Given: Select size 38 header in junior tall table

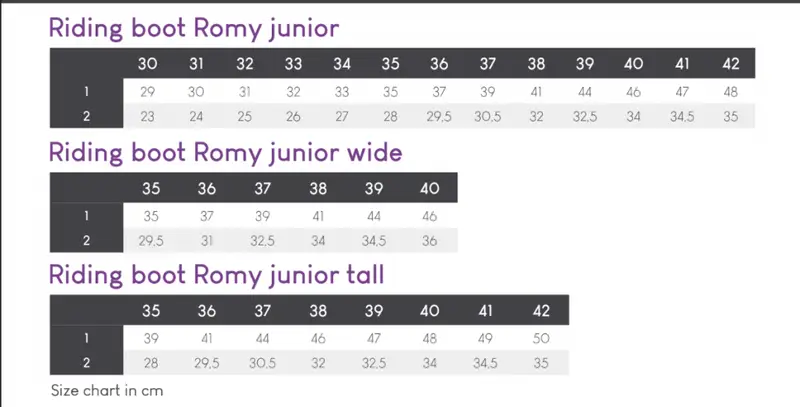Looking at the screenshot, I should click(x=318, y=310).
